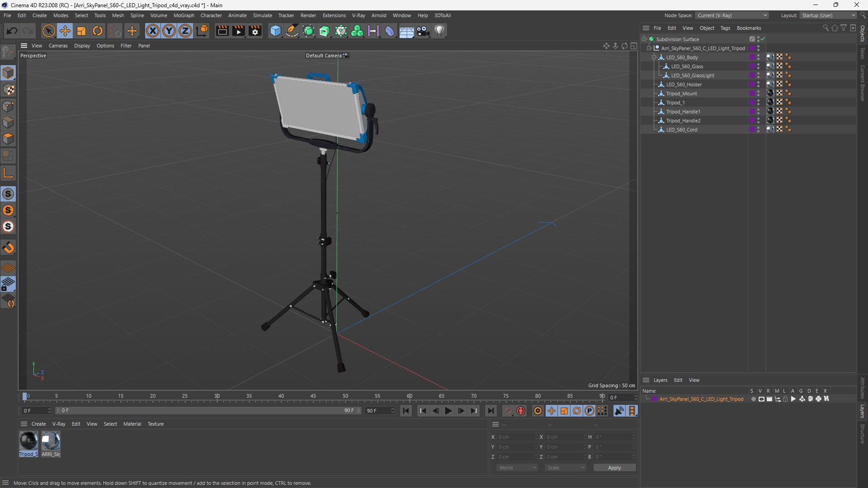Image resolution: width=868 pixels, height=488 pixels.
Task: Click Object manager search icon
Action: pyautogui.click(x=826, y=28)
